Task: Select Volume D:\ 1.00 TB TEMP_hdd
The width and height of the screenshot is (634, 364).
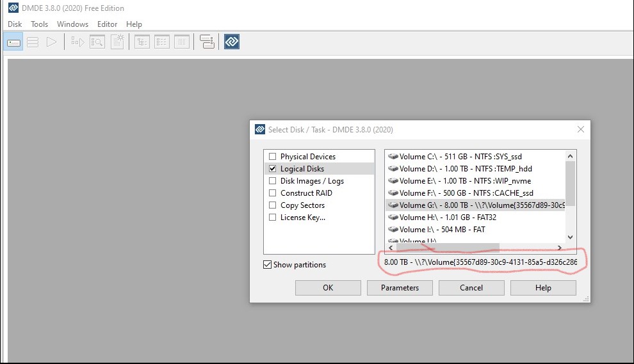Action: [x=475, y=168]
